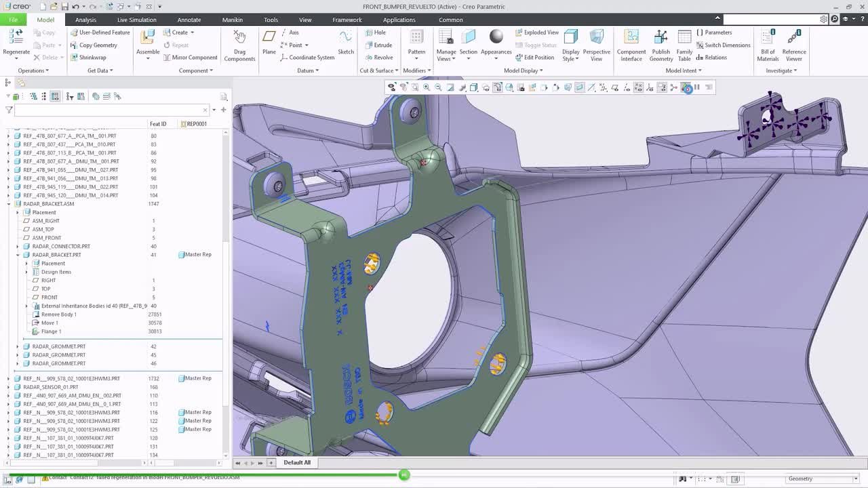Open the Manikin tab
Viewport: 868px width, 488px height.
pyautogui.click(x=232, y=20)
